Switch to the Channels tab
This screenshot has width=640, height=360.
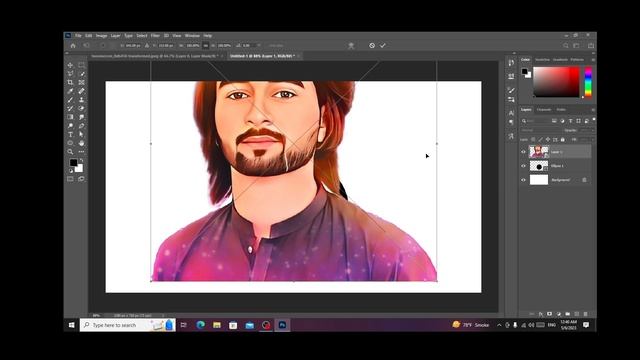(x=544, y=110)
